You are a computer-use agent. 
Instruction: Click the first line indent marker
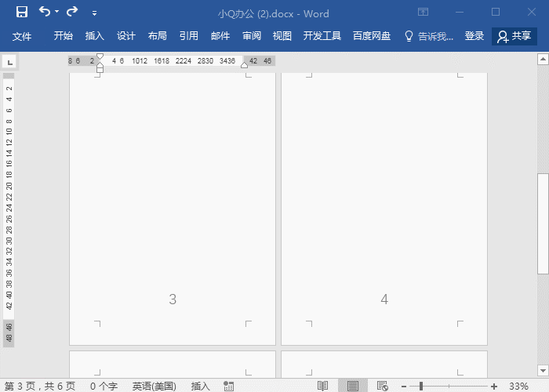pos(100,56)
